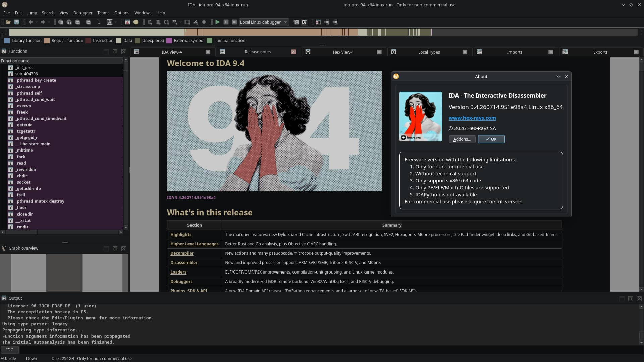This screenshot has height=362, width=644.
Task: Click the Library function color swatch
Action: (7, 40)
